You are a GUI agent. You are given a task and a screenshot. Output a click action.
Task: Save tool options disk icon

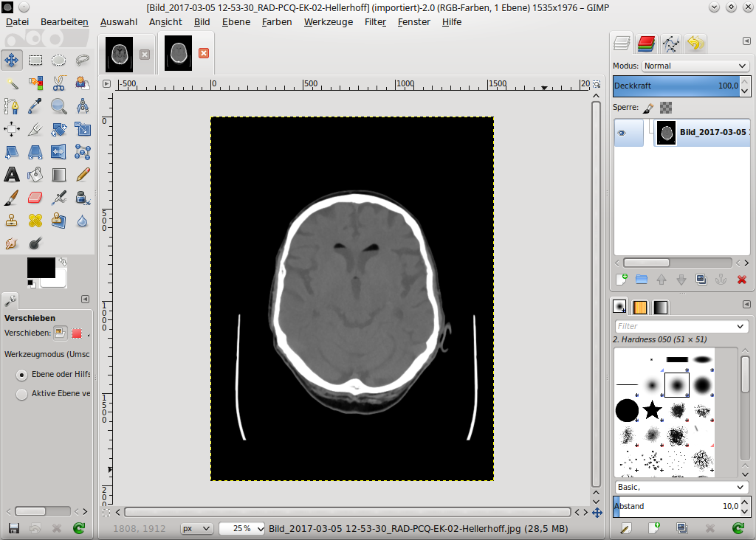click(14, 528)
